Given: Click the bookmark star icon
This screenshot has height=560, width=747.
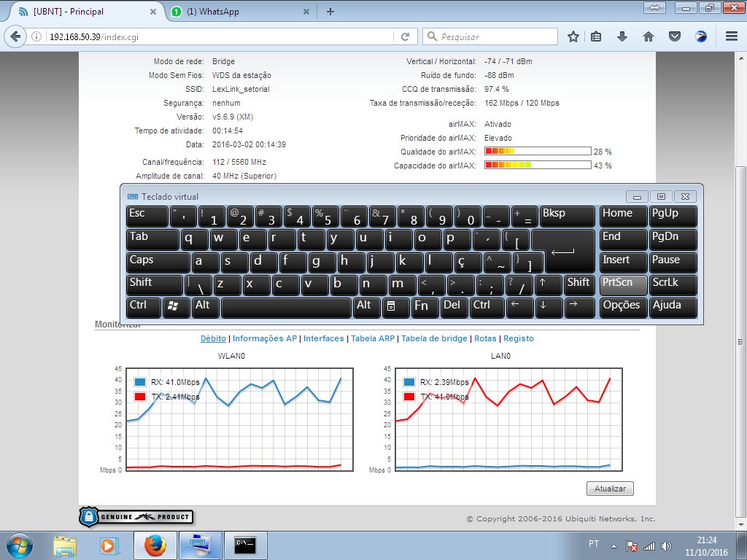Looking at the screenshot, I should tap(573, 36).
